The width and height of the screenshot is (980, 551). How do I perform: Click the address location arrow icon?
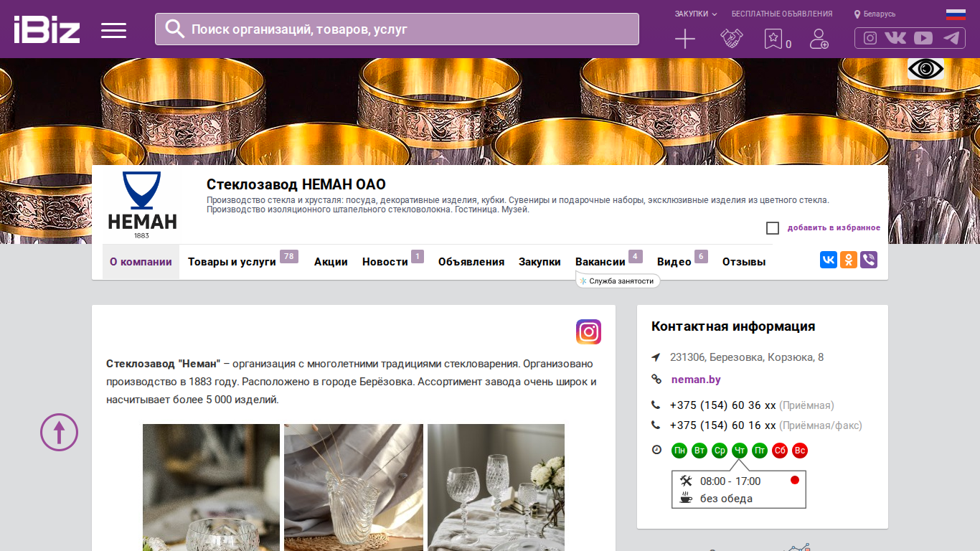pos(656,357)
